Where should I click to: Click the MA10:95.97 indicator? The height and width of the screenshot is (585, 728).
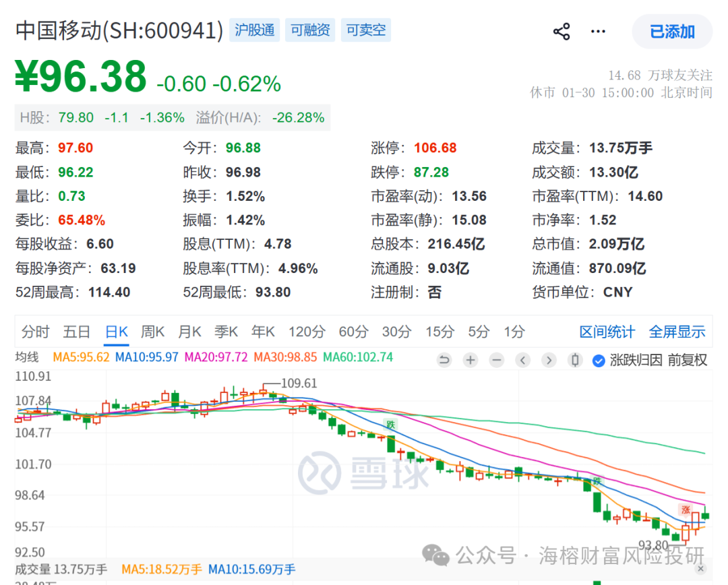pyautogui.click(x=147, y=357)
